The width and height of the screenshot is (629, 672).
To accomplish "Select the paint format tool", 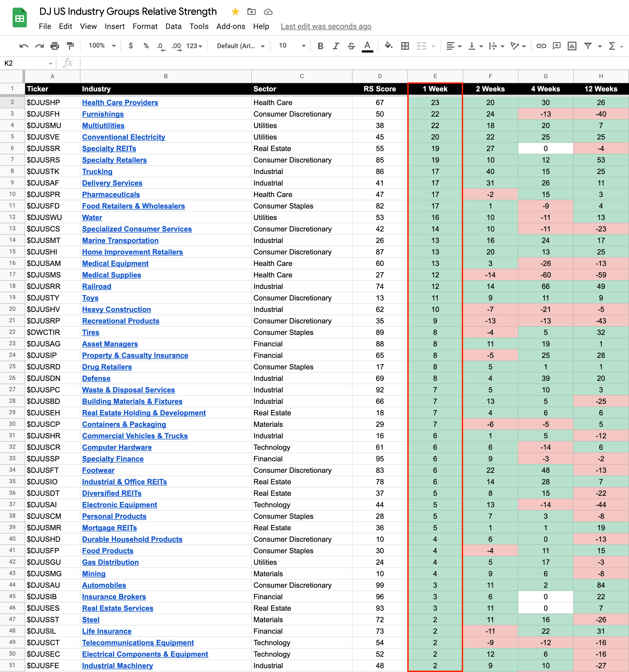I will [x=70, y=46].
